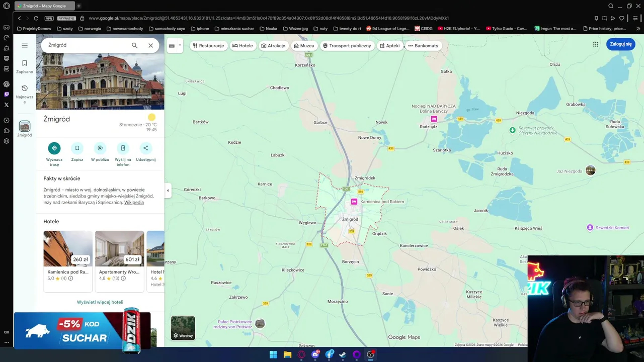Click the Pałac Piotrkowice photo map marker
This screenshot has width=644, height=362.
pos(260,324)
